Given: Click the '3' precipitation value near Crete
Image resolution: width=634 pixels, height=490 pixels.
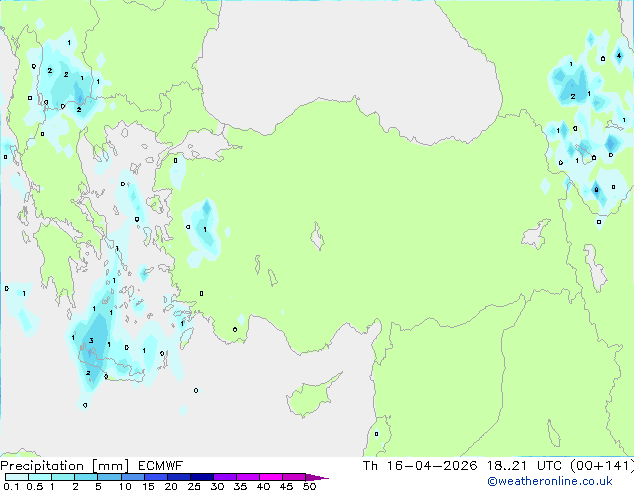Looking at the screenshot, I should [91, 340].
